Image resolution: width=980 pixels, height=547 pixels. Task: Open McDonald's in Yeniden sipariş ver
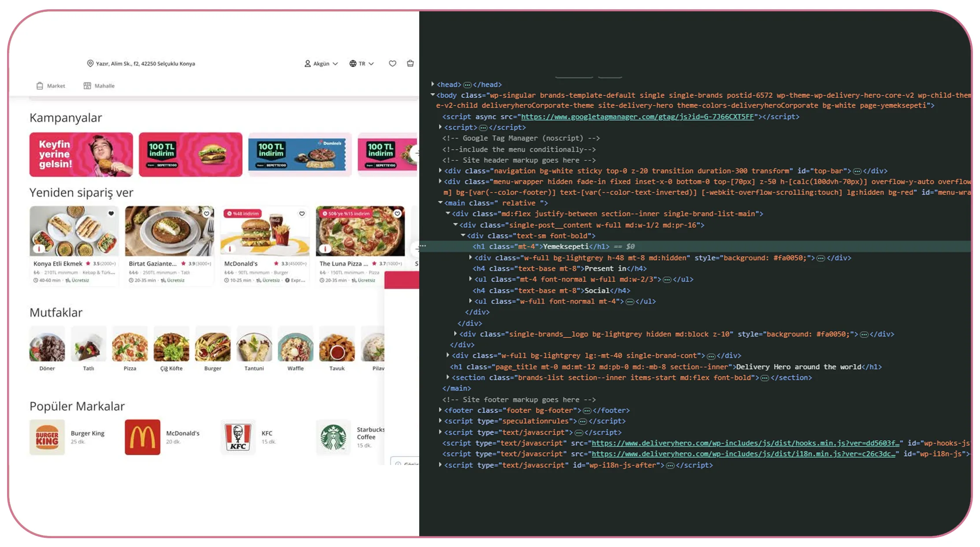tap(265, 246)
